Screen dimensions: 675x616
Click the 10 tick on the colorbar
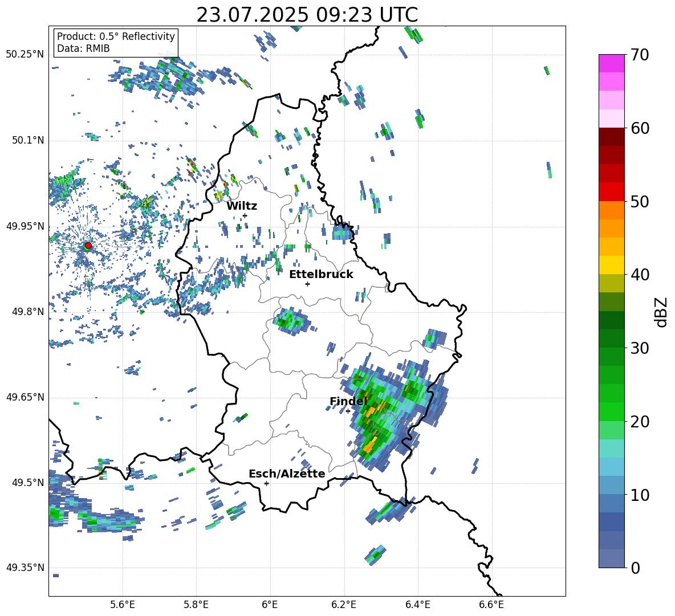639,495
